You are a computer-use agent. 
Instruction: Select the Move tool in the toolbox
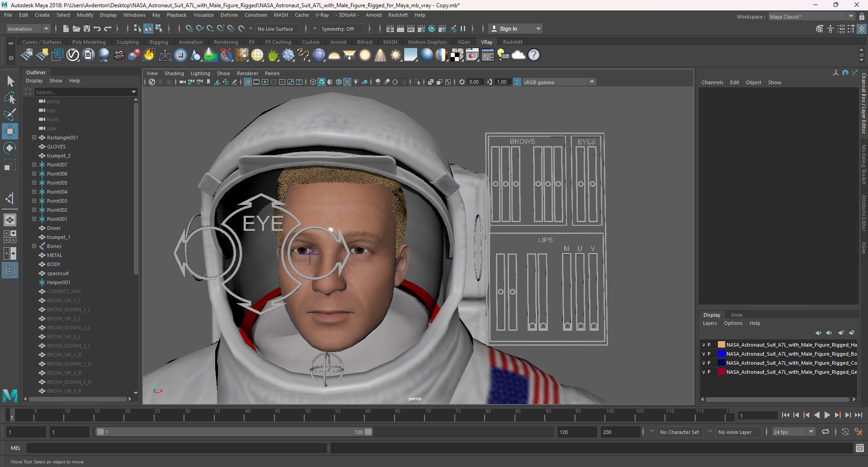pos(10,131)
